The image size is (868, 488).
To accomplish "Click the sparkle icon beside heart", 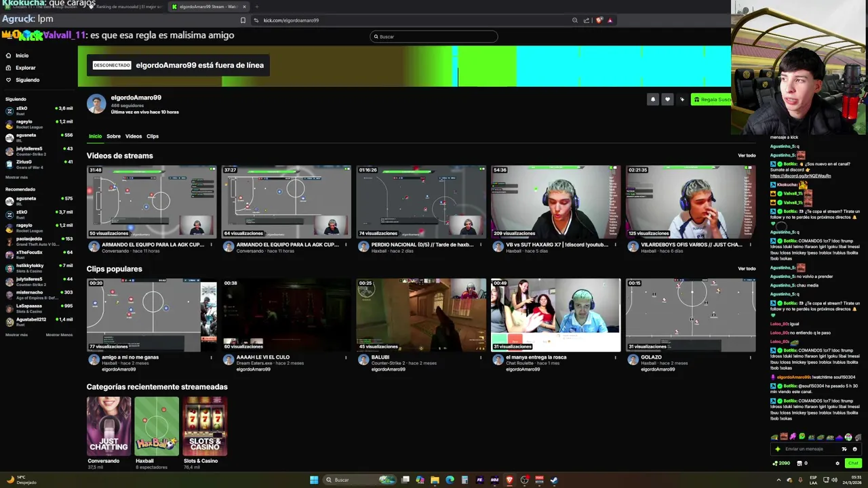I will tap(682, 100).
